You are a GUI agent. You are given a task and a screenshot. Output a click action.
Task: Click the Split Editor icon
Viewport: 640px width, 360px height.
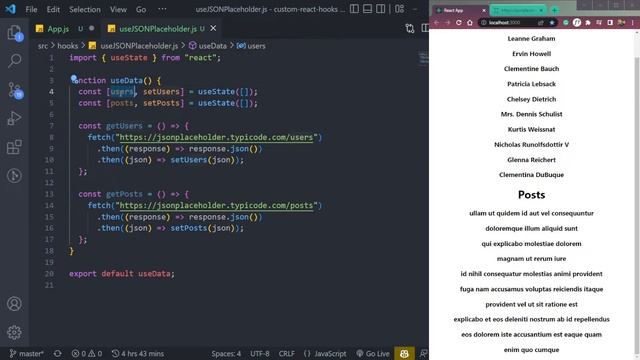[x=425, y=28]
